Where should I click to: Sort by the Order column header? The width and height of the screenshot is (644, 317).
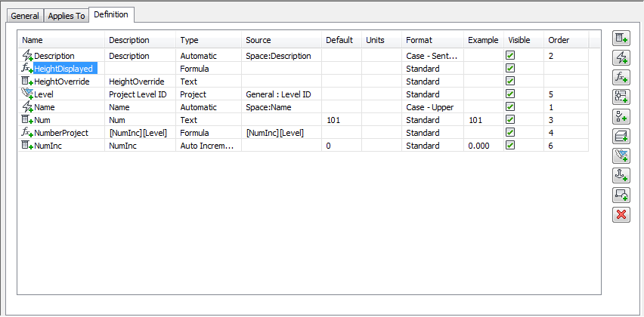coord(559,40)
